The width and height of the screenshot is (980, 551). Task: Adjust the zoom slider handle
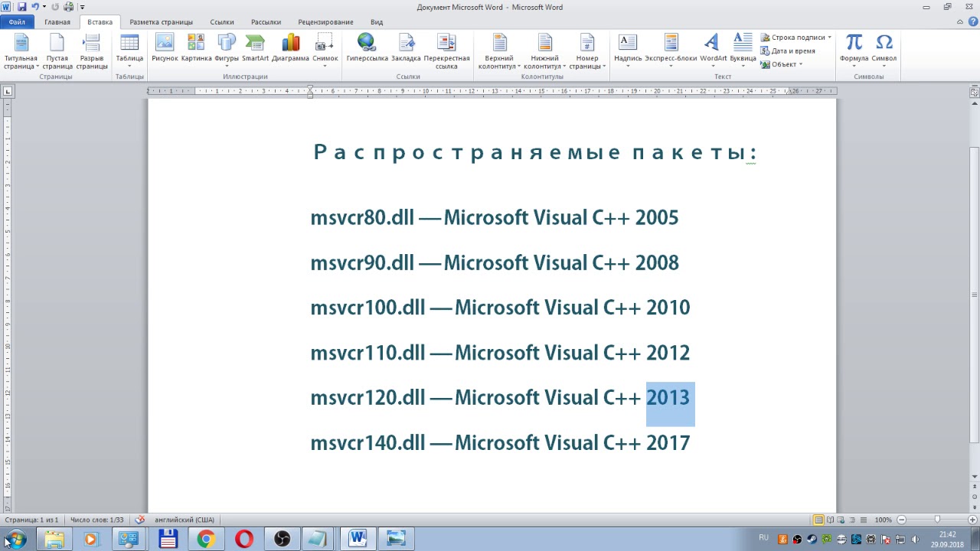pyautogui.click(x=937, y=520)
